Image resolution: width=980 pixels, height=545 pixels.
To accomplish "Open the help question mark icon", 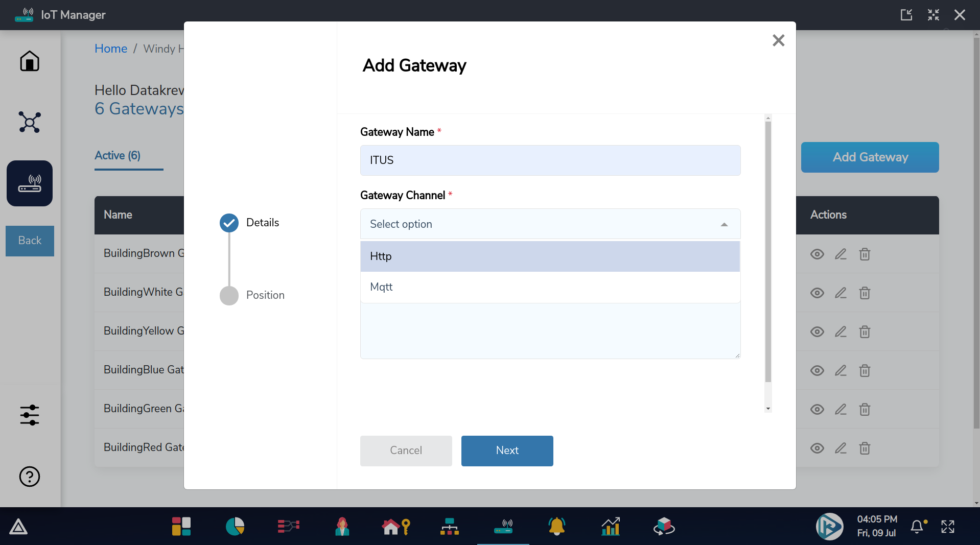I will (30, 477).
